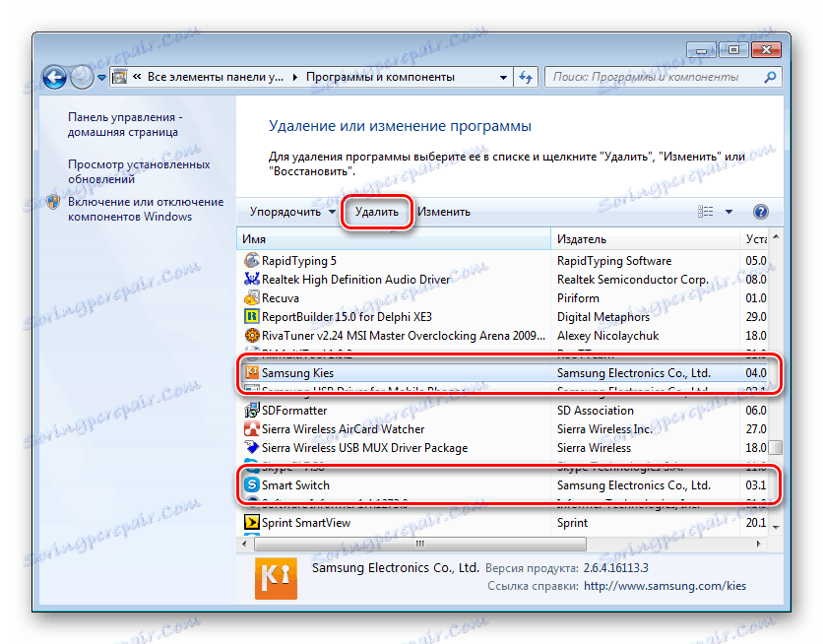Click the Back navigation arrow
This screenshot has width=823, height=644.
[54, 78]
